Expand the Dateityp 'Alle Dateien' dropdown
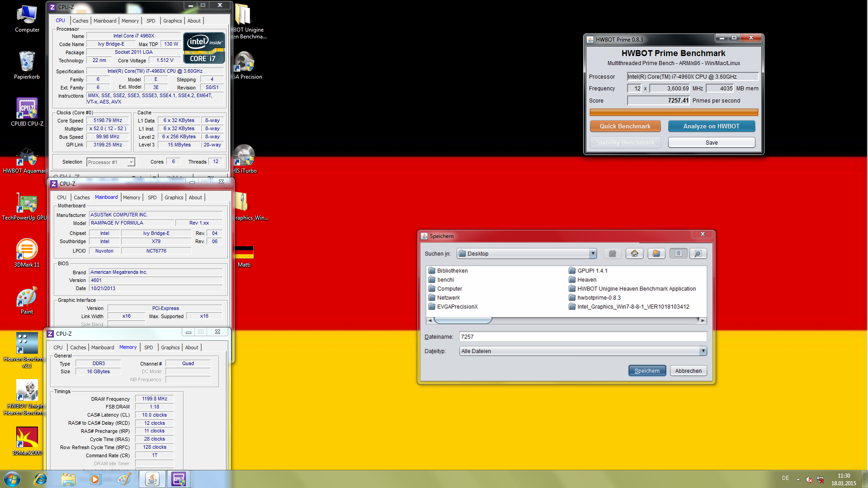Image resolution: width=868 pixels, height=488 pixels. click(x=703, y=351)
